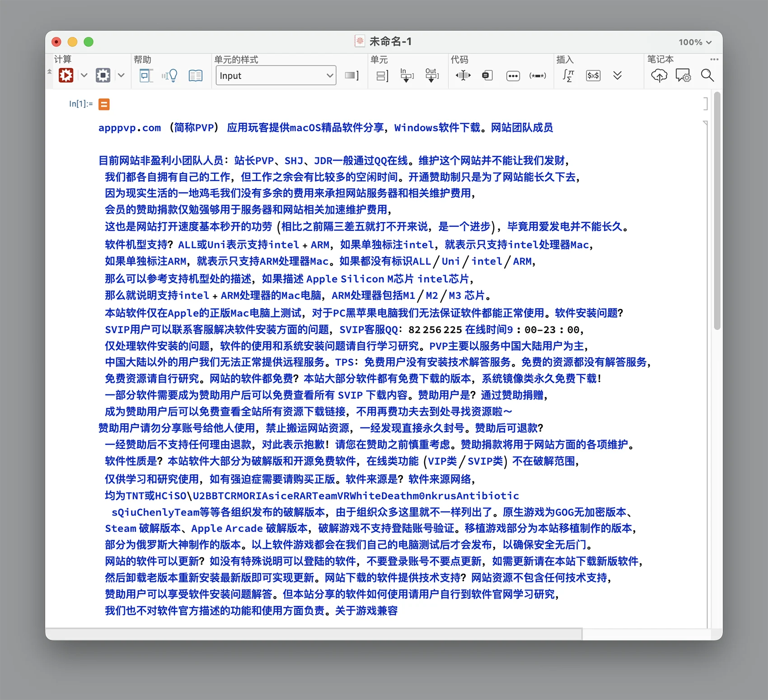Click the orange cell icon beside In[1]
The height and width of the screenshot is (700, 768).
point(104,104)
